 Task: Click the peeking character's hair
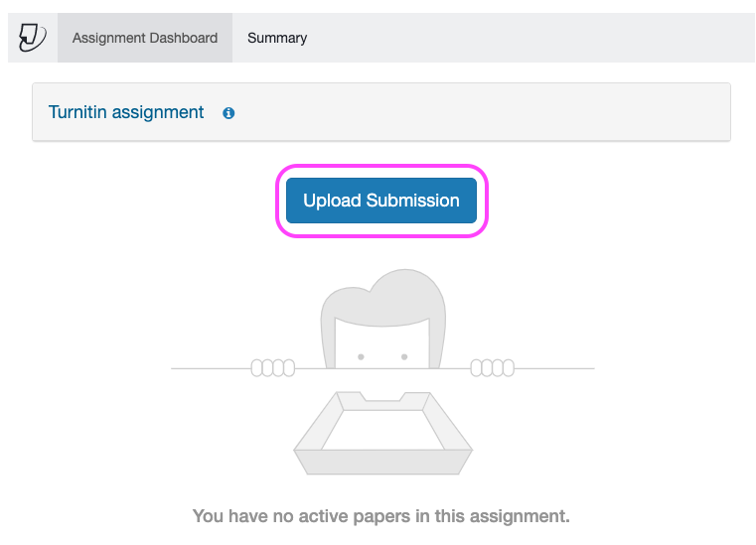[x=381, y=296]
